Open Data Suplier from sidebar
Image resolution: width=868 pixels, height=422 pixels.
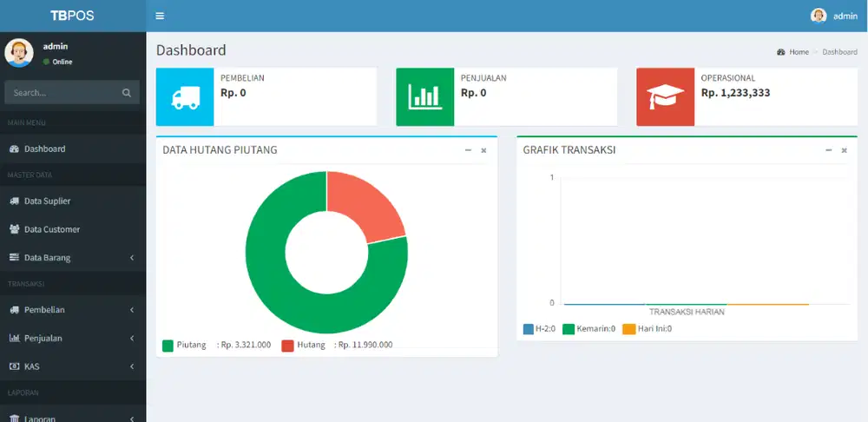coord(47,201)
